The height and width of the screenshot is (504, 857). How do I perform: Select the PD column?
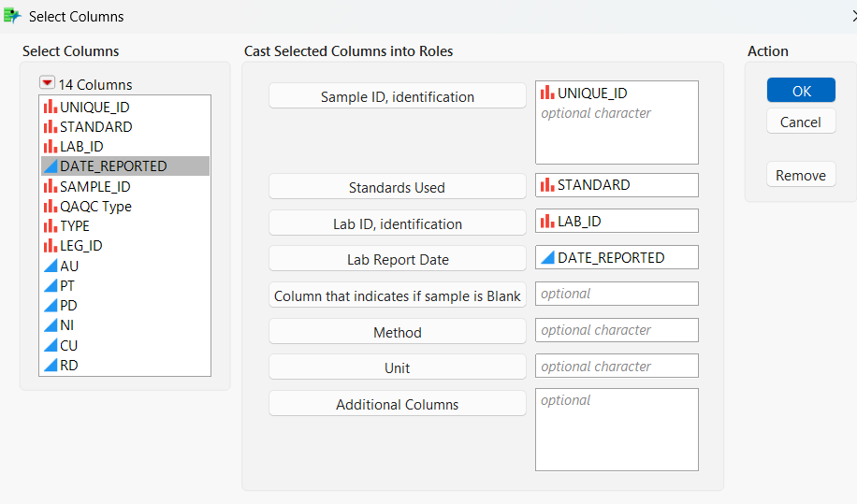(125, 305)
